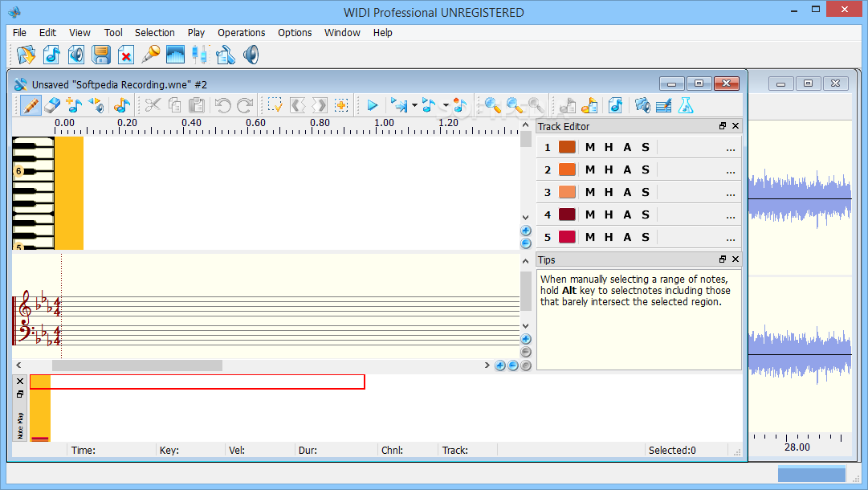Image resolution: width=868 pixels, height=490 pixels.
Task: Click the new music note document icon
Action: [51, 55]
